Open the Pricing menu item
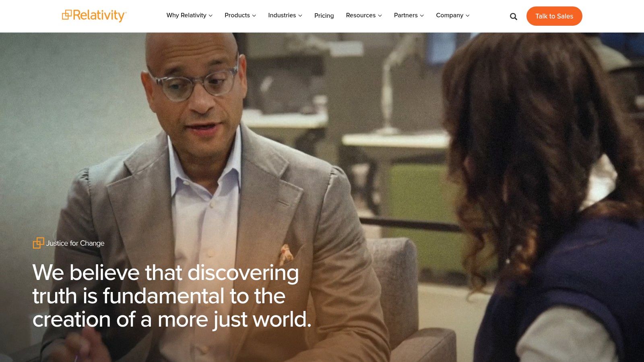Viewport: 644px width, 362px height. (324, 15)
